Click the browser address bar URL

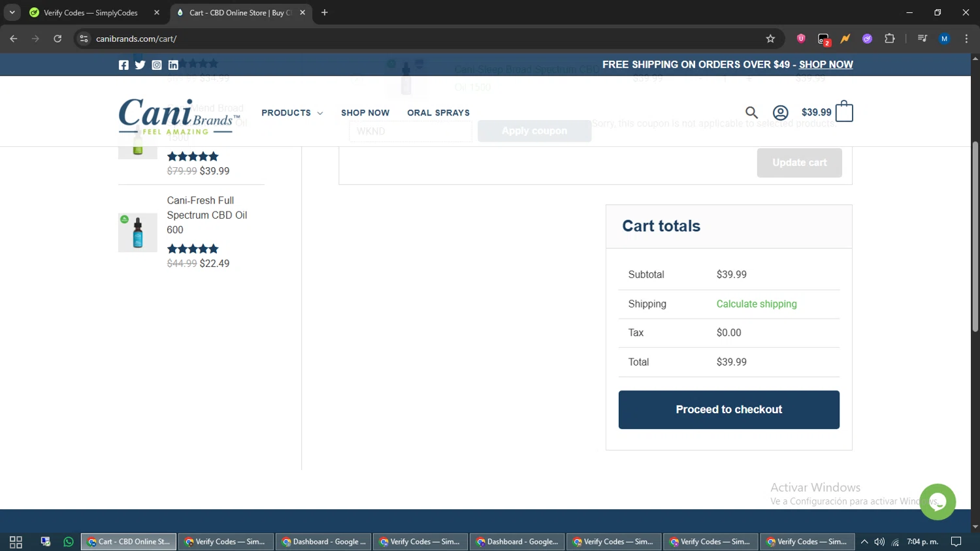click(x=136, y=39)
